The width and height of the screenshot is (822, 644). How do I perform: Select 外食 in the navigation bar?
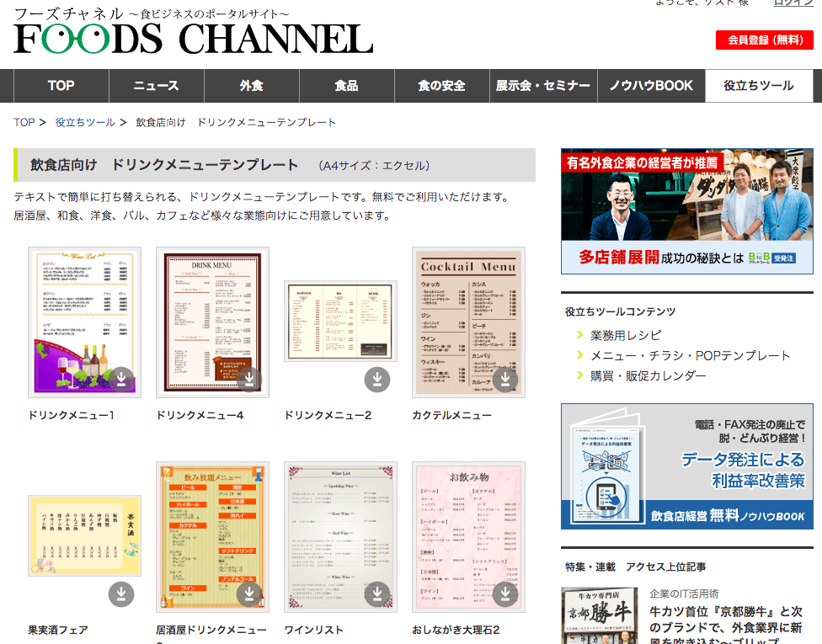pyautogui.click(x=251, y=86)
